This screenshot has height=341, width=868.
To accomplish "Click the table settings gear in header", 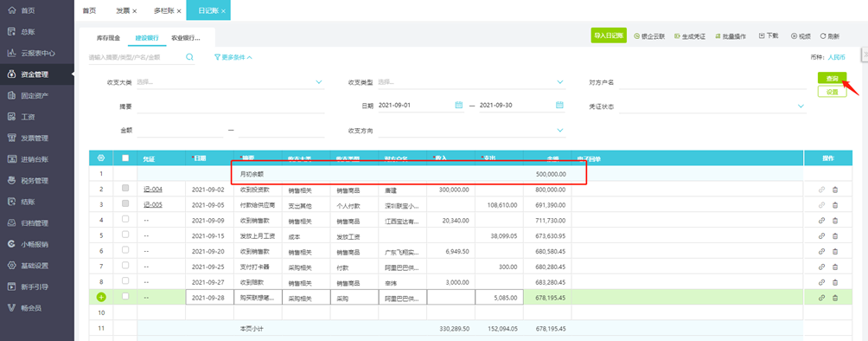I will tap(101, 158).
